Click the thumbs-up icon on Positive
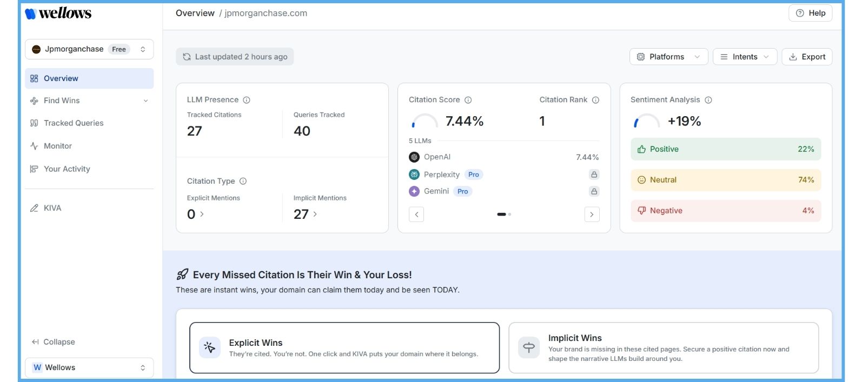This screenshot has height=382, width=868. tap(641, 149)
